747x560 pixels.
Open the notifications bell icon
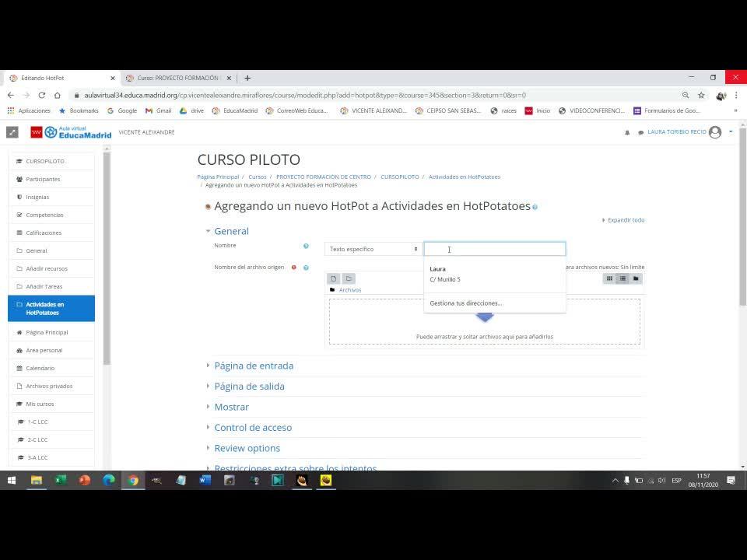click(x=627, y=132)
